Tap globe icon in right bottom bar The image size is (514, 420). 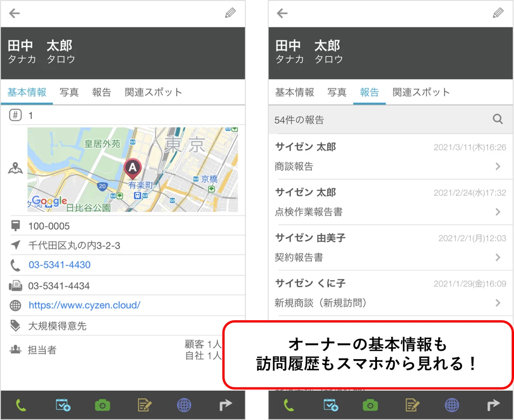[452, 405]
